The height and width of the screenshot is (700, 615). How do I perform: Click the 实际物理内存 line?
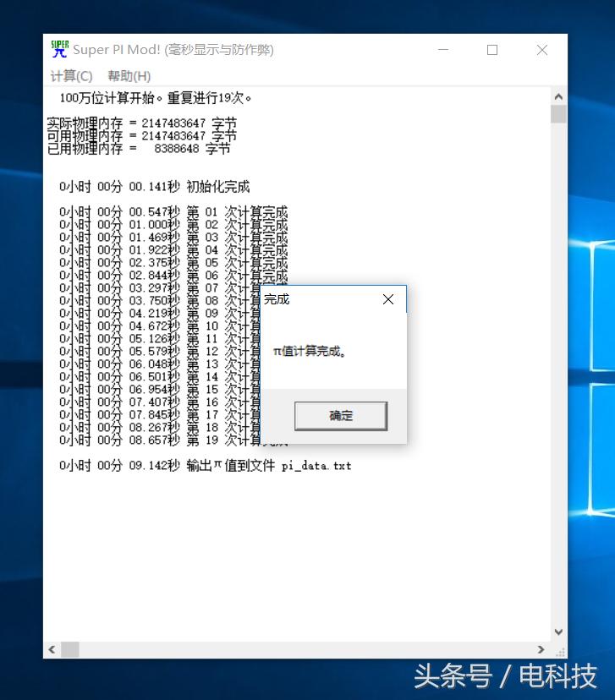pos(142,123)
